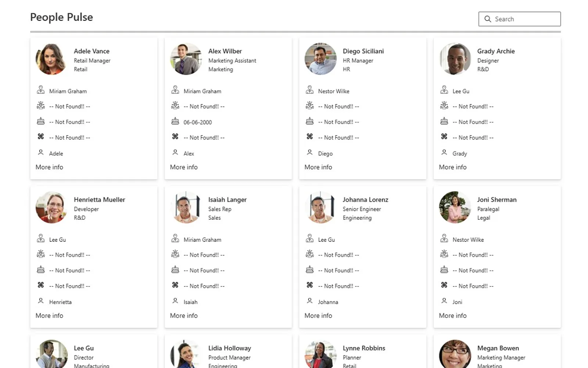Screen dimensions: 588x368
Task: Click the magnifier icon in Search box
Action: 488,19
